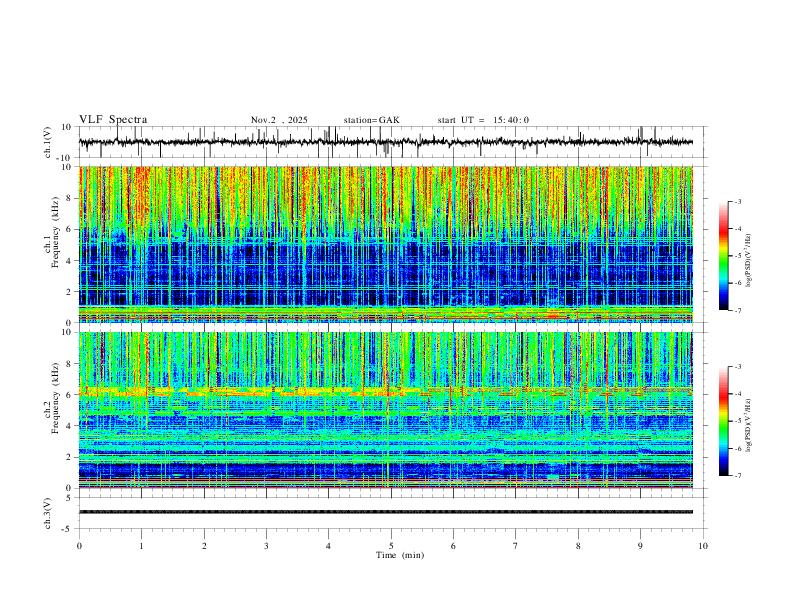
Task: Click time axis tick label "5"
Action: [391, 546]
